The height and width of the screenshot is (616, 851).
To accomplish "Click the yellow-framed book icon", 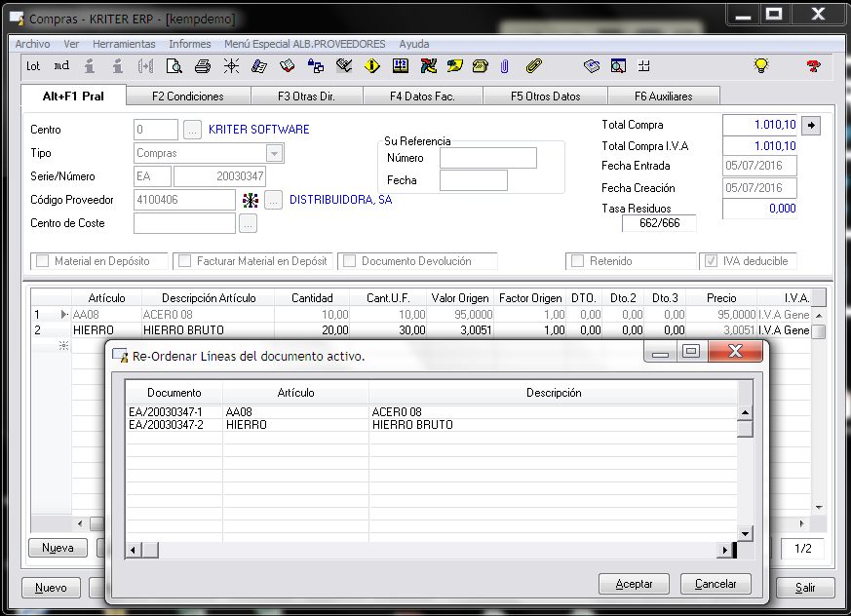I will (401, 66).
